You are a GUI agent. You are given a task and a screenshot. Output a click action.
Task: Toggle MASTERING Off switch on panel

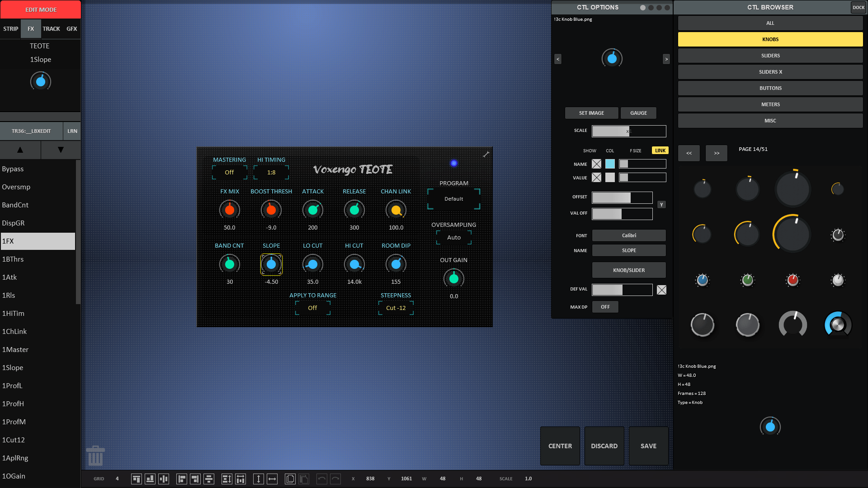pyautogui.click(x=230, y=172)
